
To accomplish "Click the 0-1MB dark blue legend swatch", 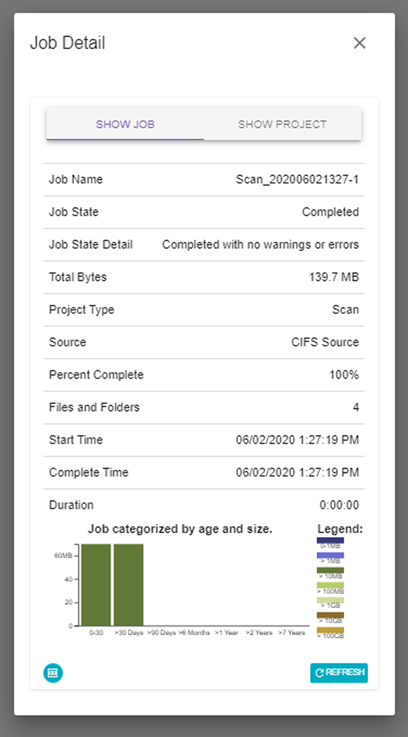I will (x=330, y=541).
